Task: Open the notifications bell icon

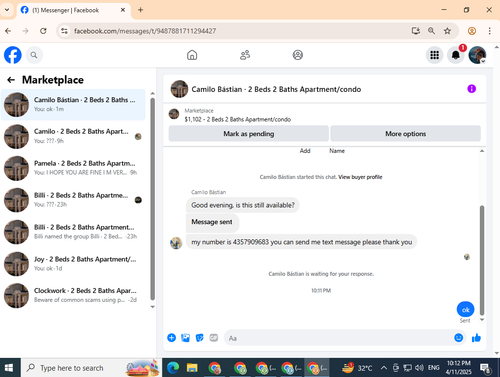Action: pos(456,55)
